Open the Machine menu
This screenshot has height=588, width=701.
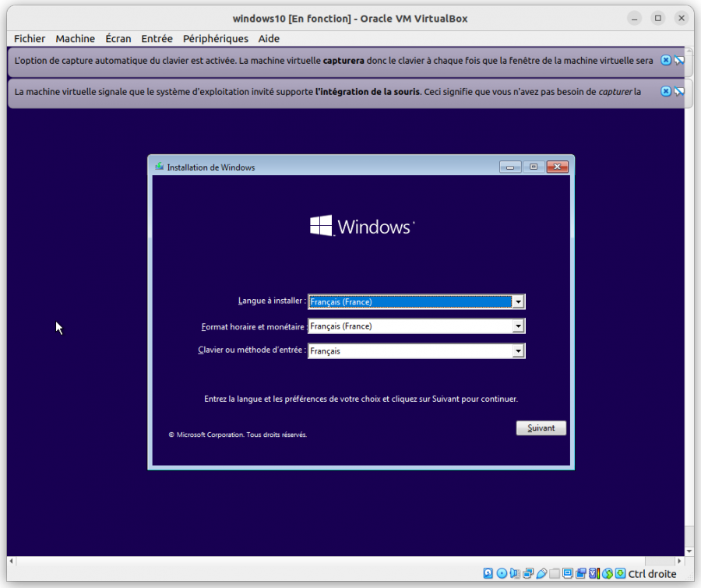coord(75,38)
